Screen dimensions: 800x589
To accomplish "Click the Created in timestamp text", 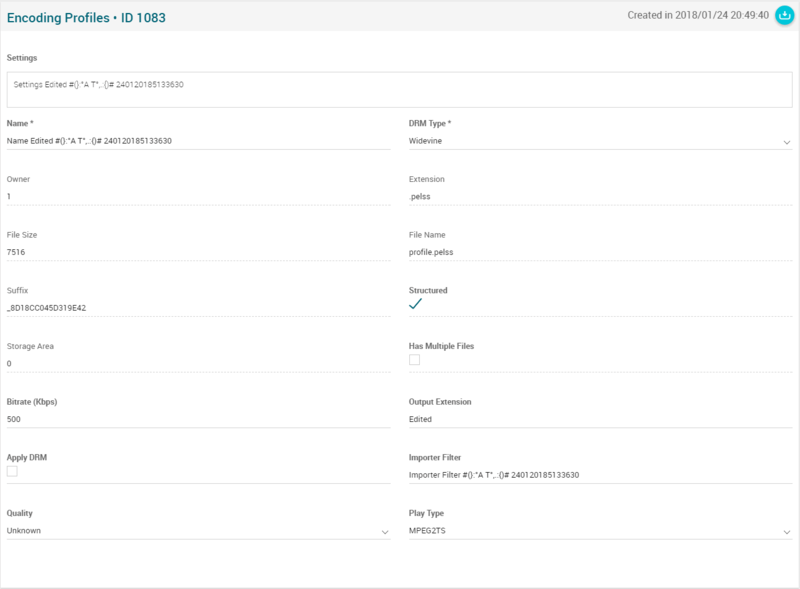I will tap(697, 15).
